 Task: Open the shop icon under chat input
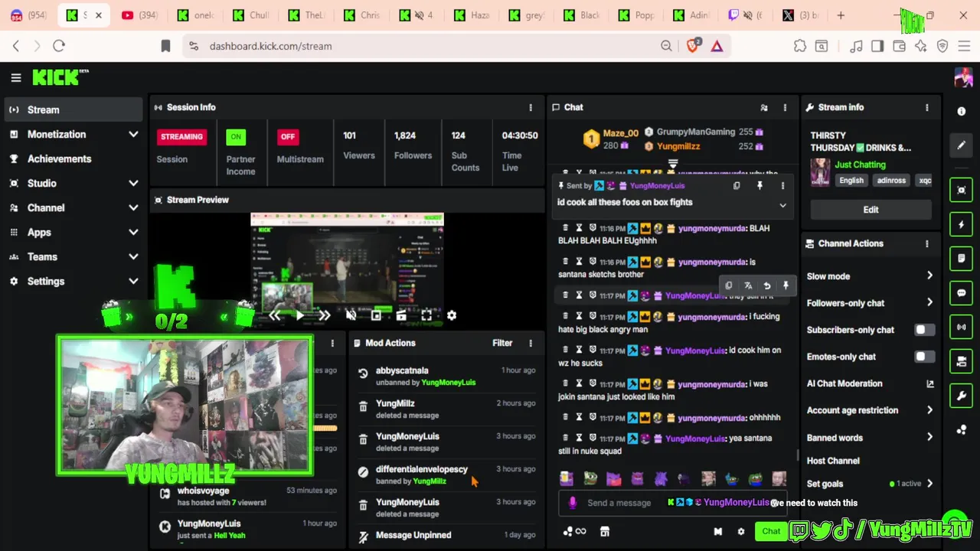click(604, 532)
